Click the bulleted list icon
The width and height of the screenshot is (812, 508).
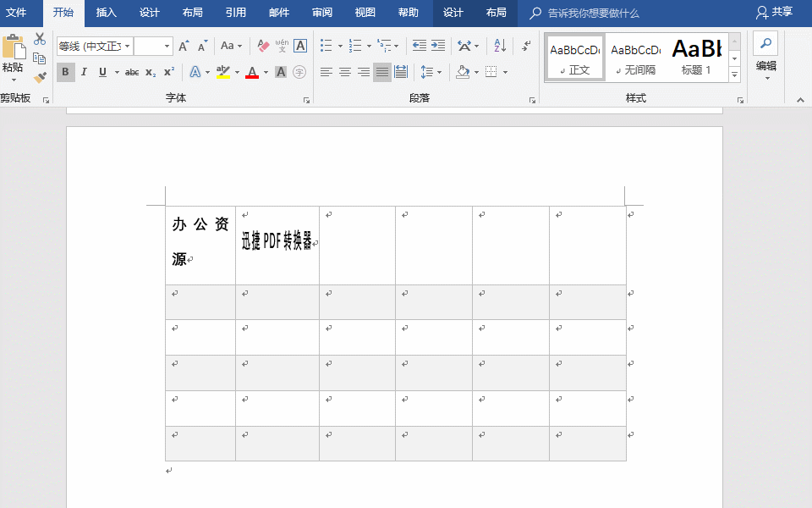tap(326, 46)
